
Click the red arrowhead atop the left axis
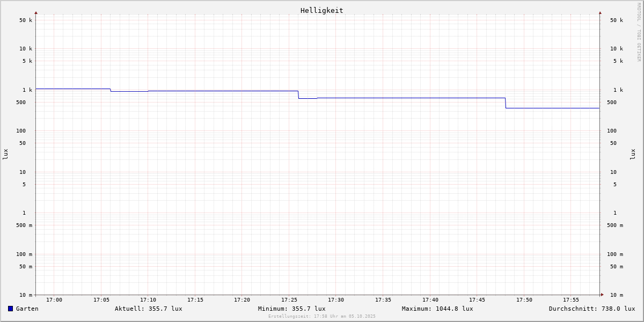click(36, 12)
